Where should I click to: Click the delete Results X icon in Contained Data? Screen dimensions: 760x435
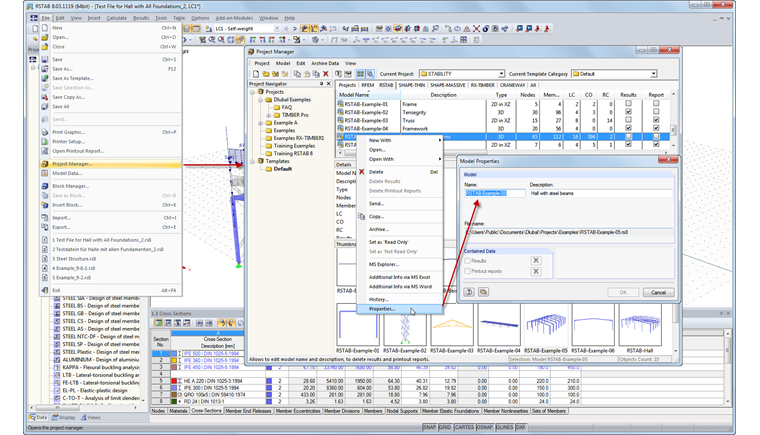(x=535, y=260)
